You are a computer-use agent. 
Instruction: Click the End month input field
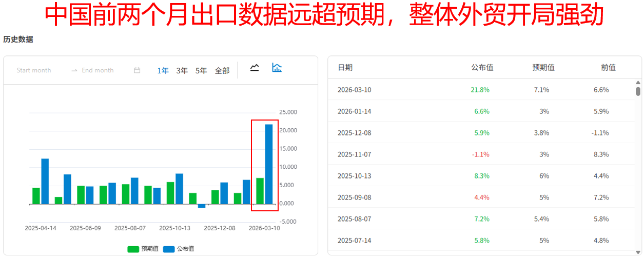[97, 70]
